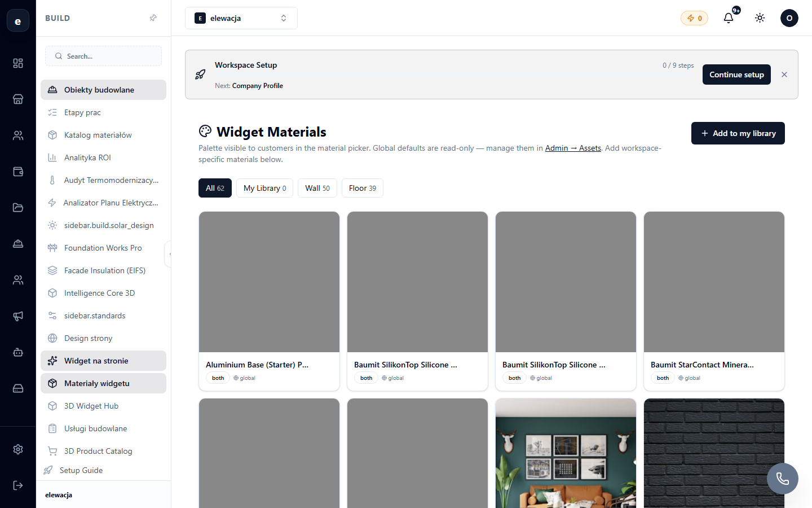
Task: Open the notifications bell
Action: pyautogui.click(x=729, y=18)
